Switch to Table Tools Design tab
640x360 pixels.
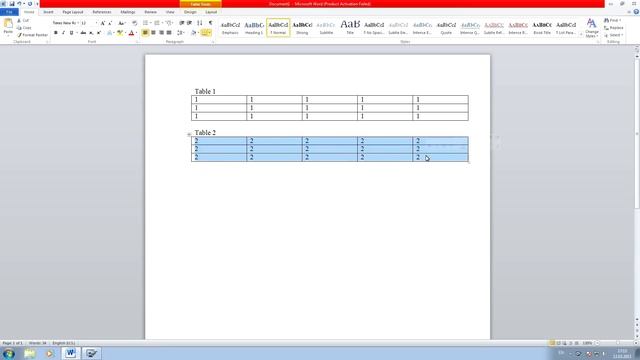(190, 12)
